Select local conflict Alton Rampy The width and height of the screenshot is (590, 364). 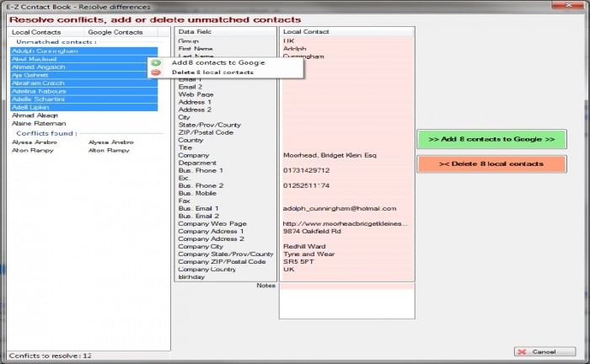pyautogui.click(x=32, y=151)
